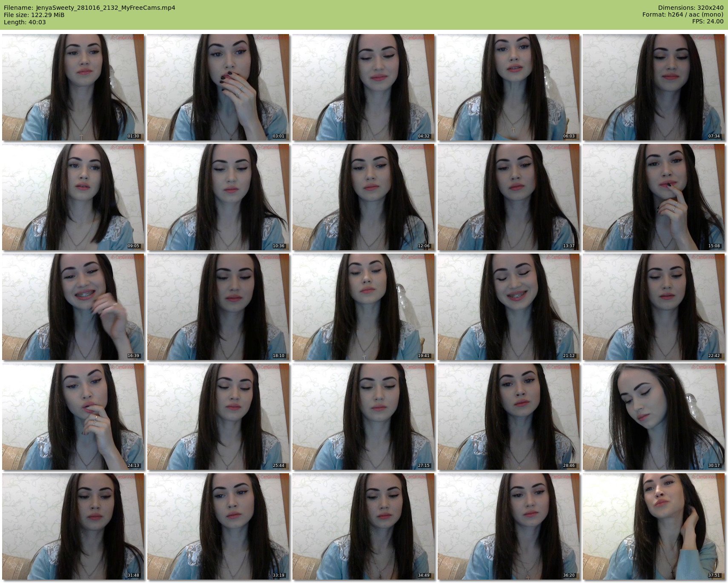Choose the preview frame at 36:20

[508, 526]
